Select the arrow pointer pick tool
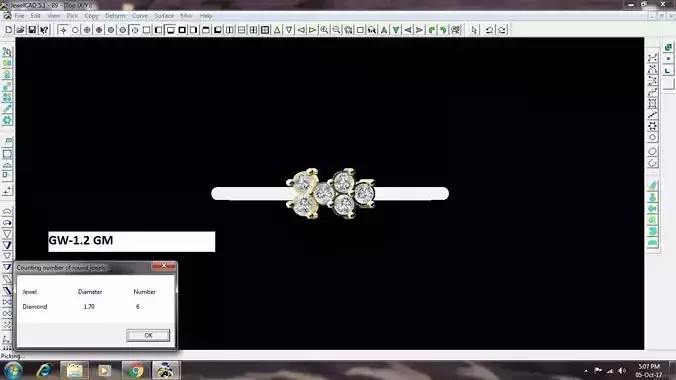Screen dimensions: 676x380 [475, 30]
